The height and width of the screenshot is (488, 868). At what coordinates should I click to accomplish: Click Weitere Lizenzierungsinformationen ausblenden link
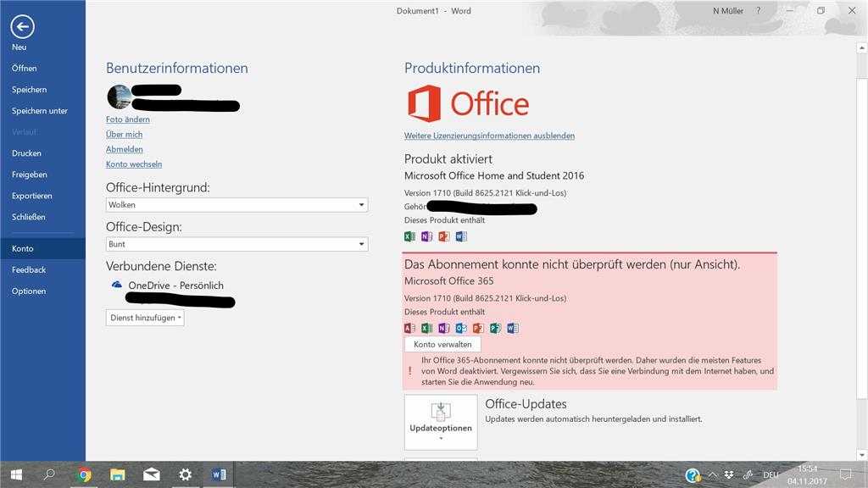489,136
